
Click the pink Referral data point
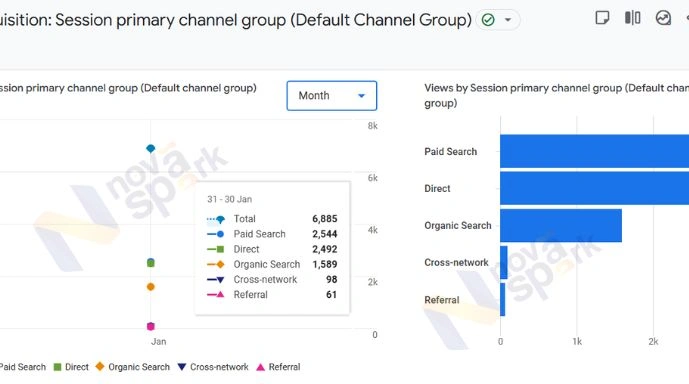(x=151, y=326)
